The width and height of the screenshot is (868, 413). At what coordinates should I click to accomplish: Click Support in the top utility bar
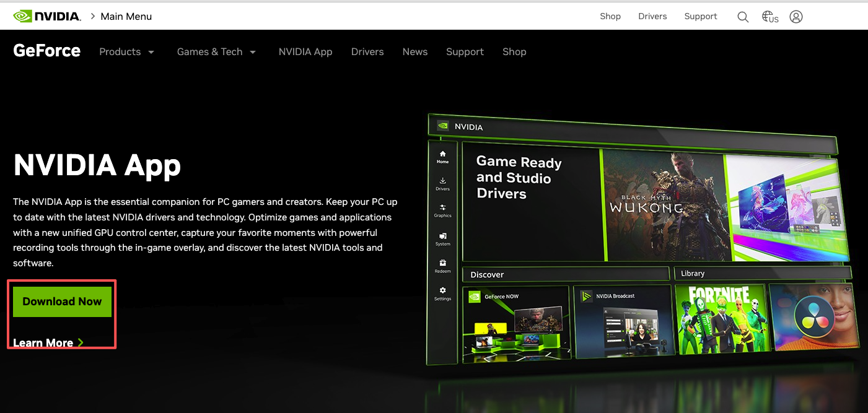[x=701, y=16]
